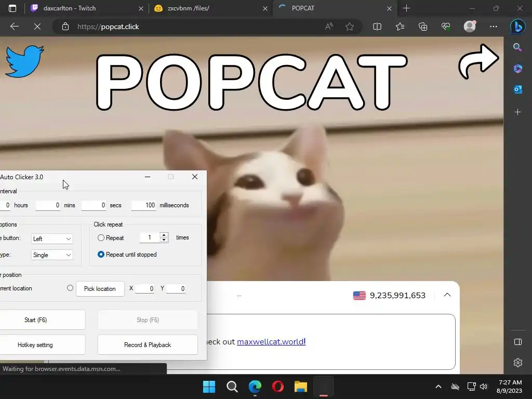This screenshot has height=399, width=532.
Task: Click the Y coordinate field
Action: tap(176, 289)
